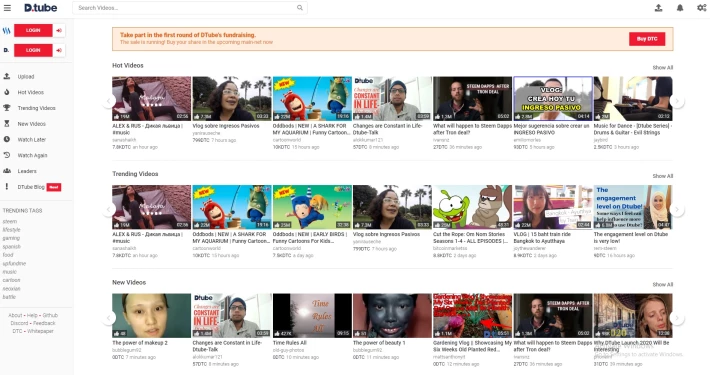
Task: Open Trending Videos in sidebar
Action: [x=36, y=108]
